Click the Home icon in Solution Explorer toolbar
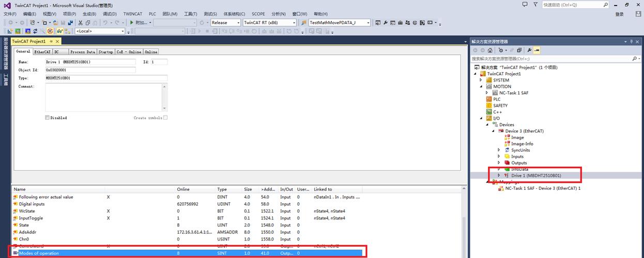Image resolution: width=644 pixels, height=258 pixels. (x=490, y=51)
